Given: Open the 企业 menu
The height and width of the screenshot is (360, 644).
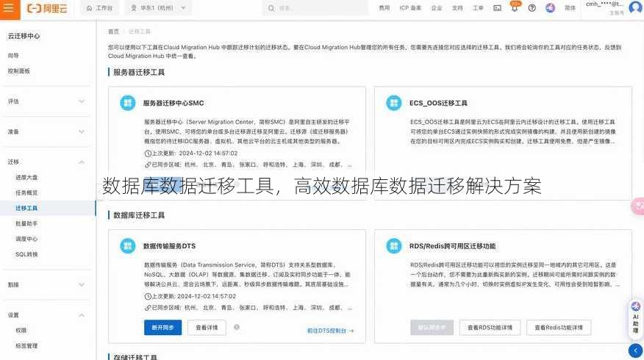Looking at the screenshot, I should coord(437,8).
